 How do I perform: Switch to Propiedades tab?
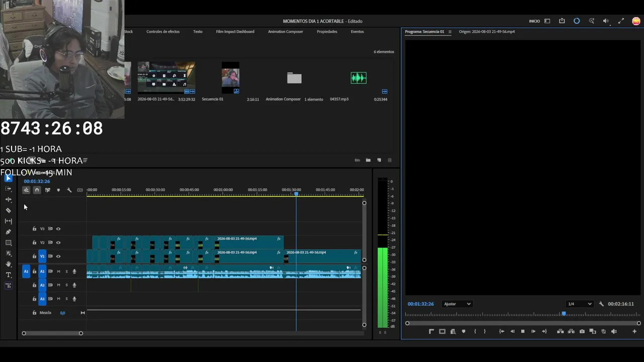[x=327, y=32]
